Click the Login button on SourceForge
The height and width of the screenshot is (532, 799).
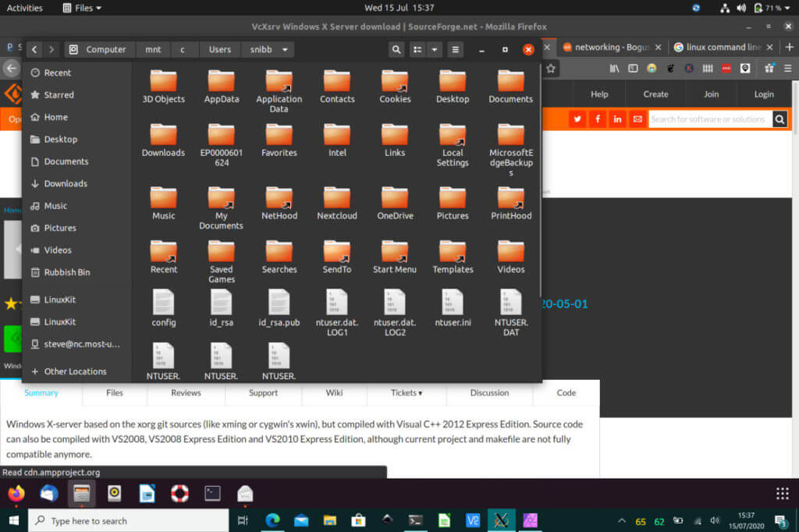click(x=764, y=93)
